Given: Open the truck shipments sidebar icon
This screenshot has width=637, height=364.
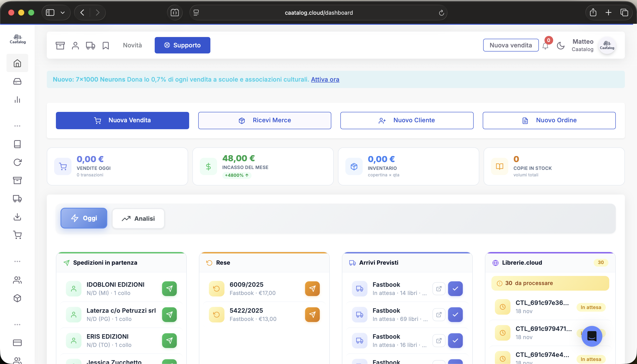Looking at the screenshot, I should [x=17, y=198].
